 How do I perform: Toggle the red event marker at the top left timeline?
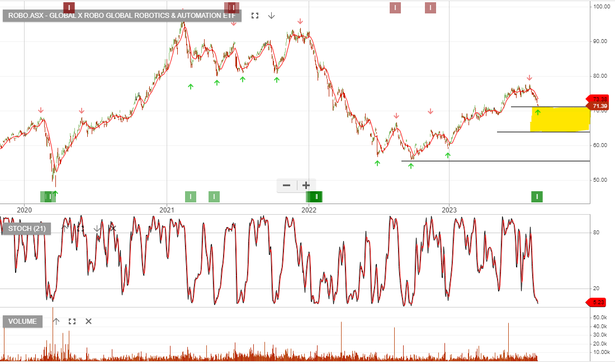click(x=68, y=7)
